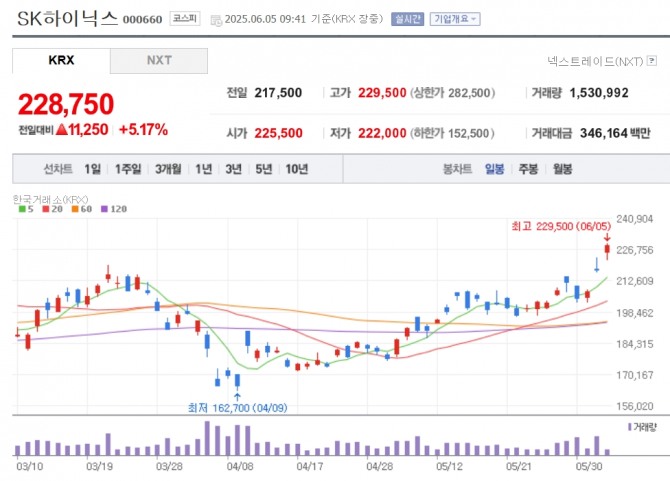Open the 넥스트레이드(NXT) help question mark icon
This screenshot has height=481, width=670.
(x=651, y=62)
